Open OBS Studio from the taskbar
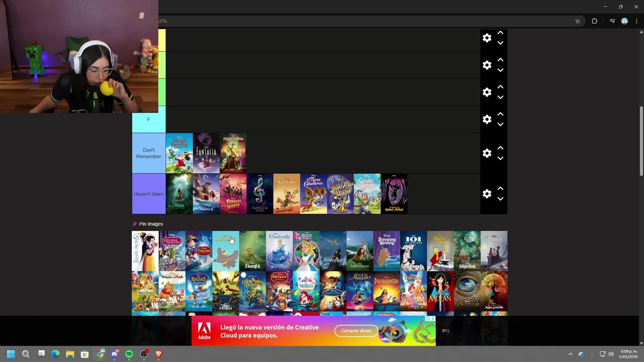 144,354
